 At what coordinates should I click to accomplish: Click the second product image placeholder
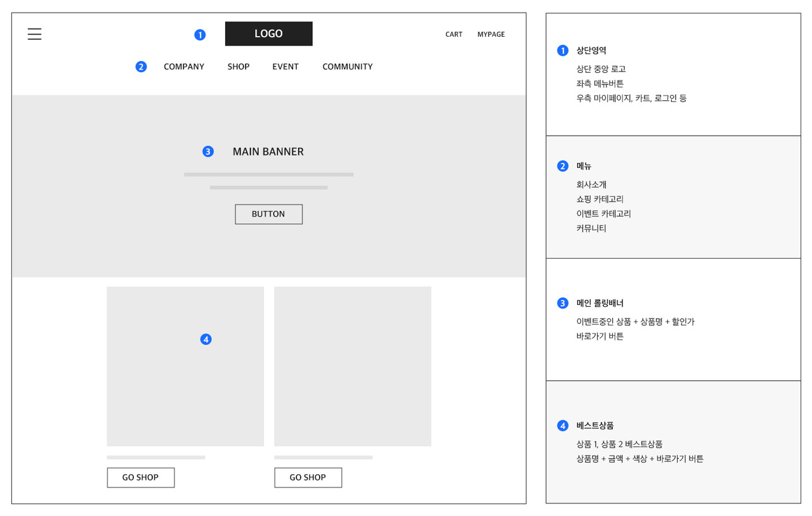click(353, 366)
